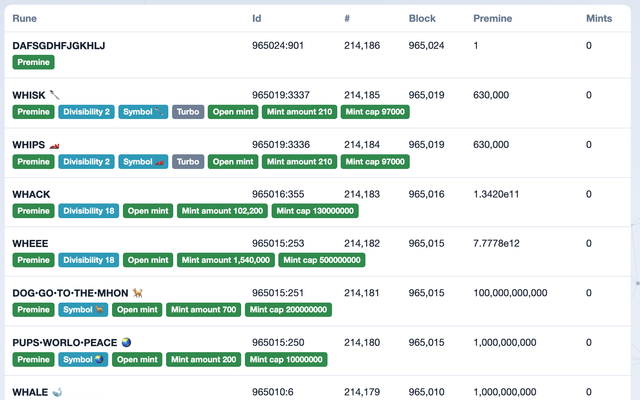Click block value 965,024
Viewport: 640px width, 400px height.
click(x=426, y=46)
